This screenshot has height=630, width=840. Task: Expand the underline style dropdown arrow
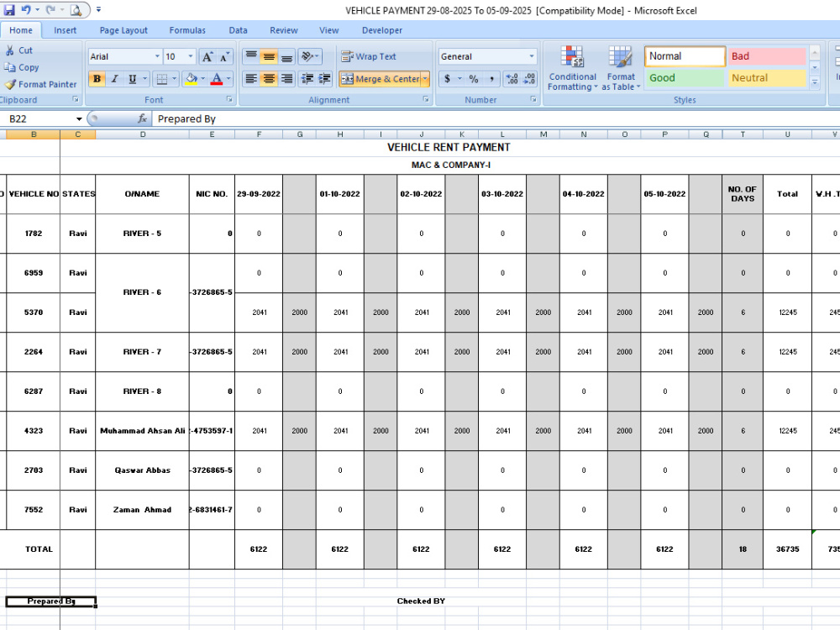pos(144,79)
